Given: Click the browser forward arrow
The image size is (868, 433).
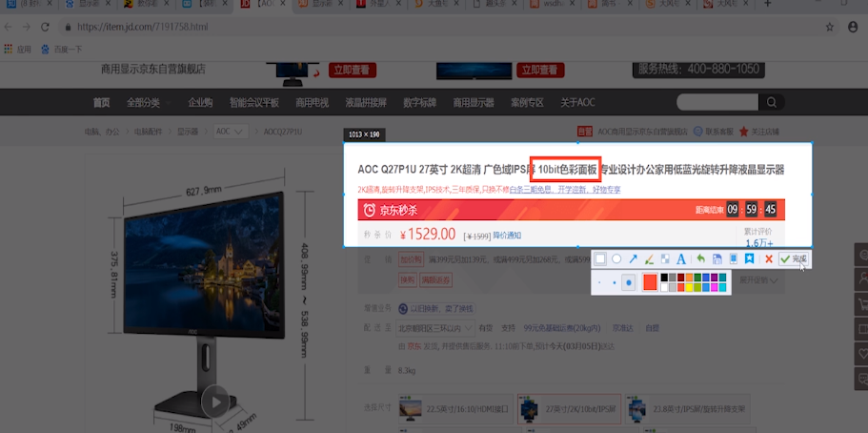Looking at the screenshot, I should pyautogui.click(x=27, y=27).
